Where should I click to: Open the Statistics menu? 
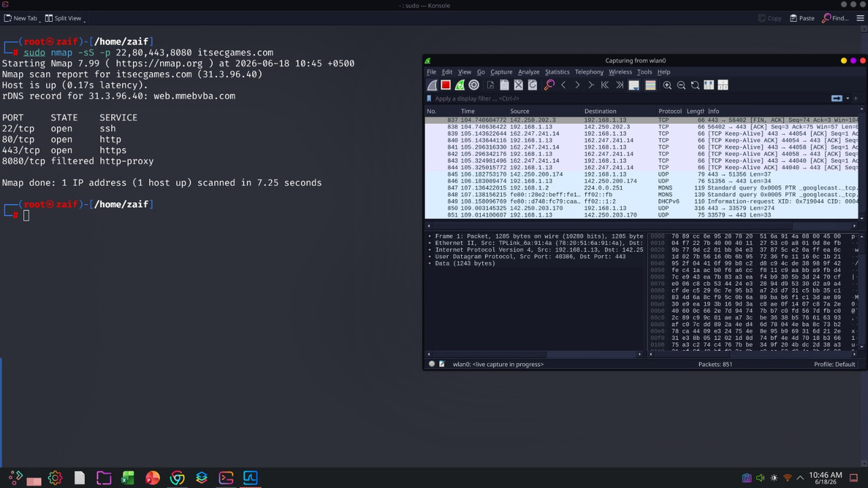pos(557,72)
